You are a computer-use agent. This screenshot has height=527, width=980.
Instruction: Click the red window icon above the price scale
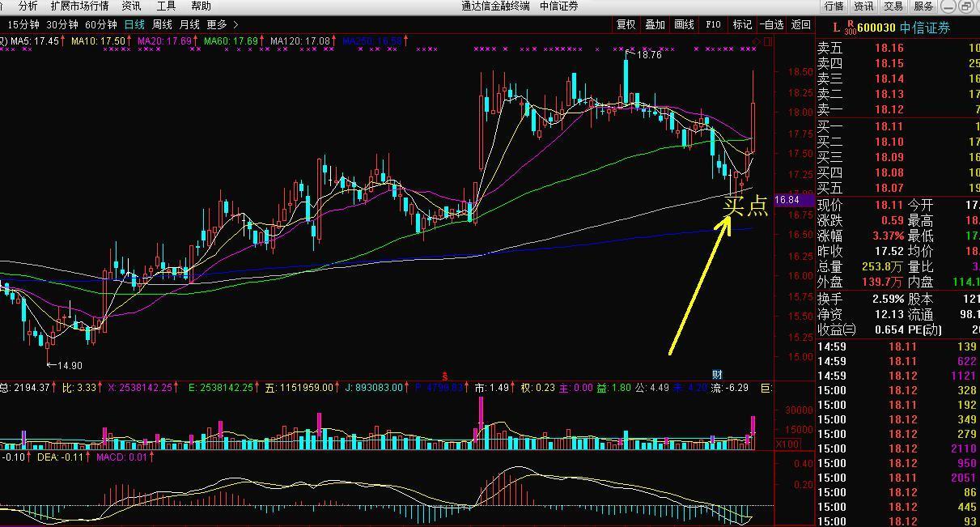pyautogui.click(x=766, y=40)
